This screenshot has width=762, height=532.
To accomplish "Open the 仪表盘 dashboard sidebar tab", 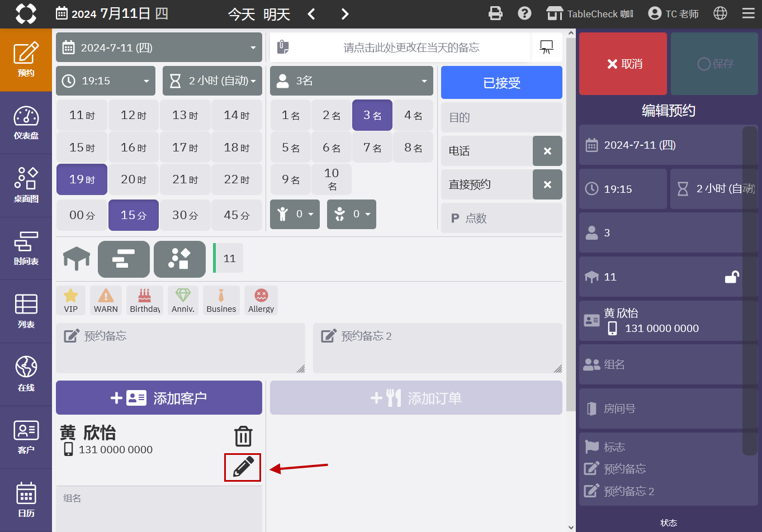I will point(26,122).
